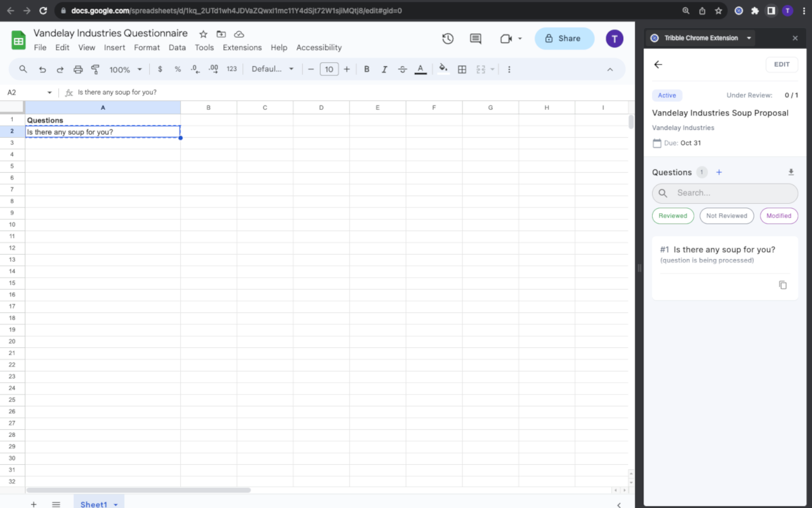Search the menus magnifier icon
Screen dimensions: 812x508
tap(23, 69)
